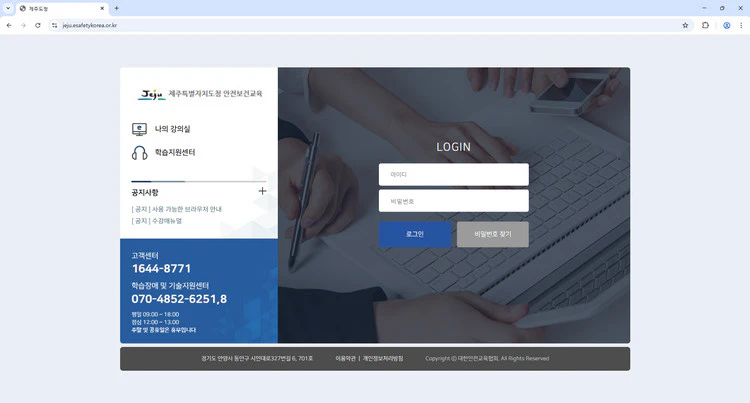Click the site information icon in address bar
Screen dimensions: 750x403
pos(55,25)
